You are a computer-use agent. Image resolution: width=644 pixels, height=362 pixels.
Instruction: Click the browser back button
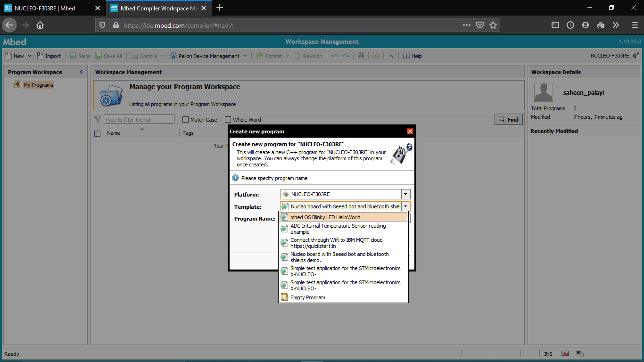(9, 25)
